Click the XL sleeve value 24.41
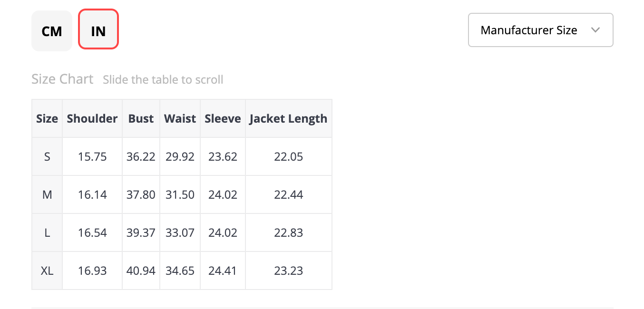The height and width of the screenshot is (309, 644). (223, 270)
